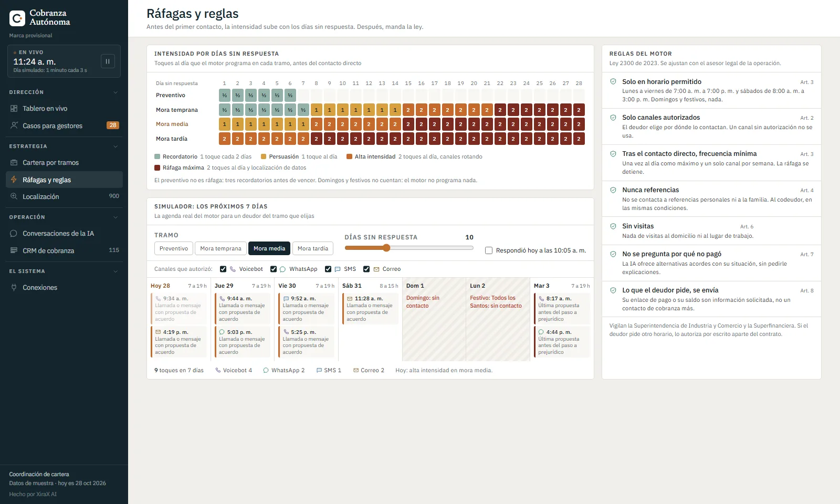
Task: Collapse the Dirección sidebar section
Action: tap(115, 92)
